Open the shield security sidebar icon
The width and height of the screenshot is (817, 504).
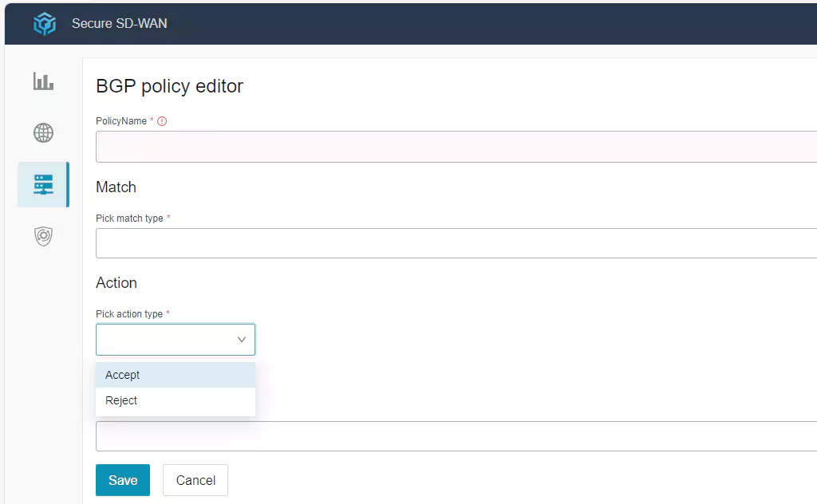[x=43, y=236]
